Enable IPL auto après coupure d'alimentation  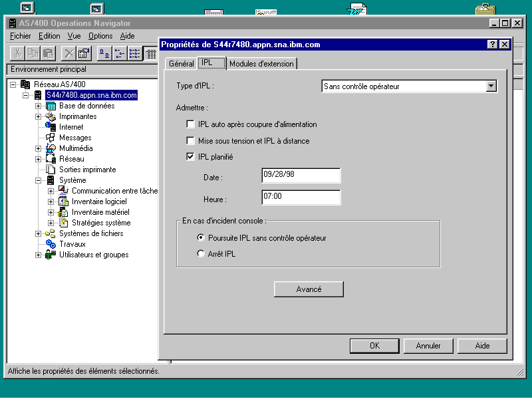pyautogui.click(x=192, y=124)
